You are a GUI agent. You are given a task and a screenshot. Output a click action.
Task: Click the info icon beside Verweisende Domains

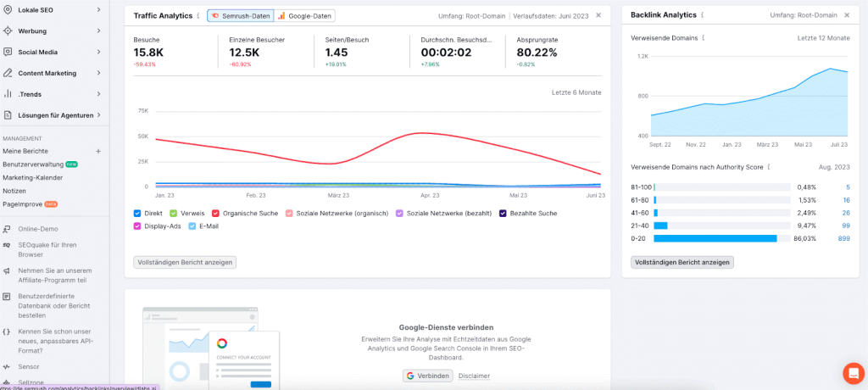point(703,38)
